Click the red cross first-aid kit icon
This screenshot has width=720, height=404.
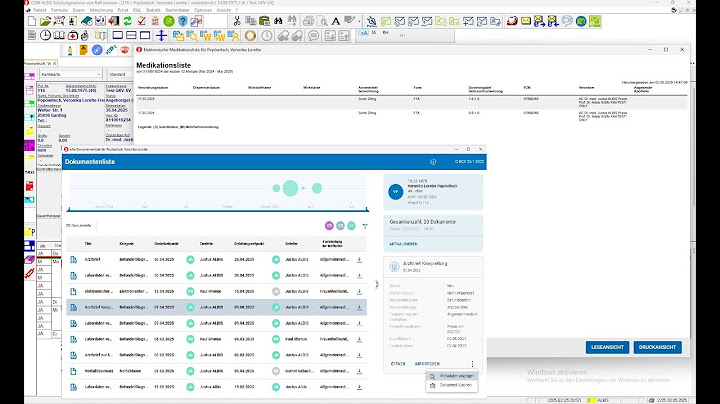pyautogui.click(x=73, y=35)
